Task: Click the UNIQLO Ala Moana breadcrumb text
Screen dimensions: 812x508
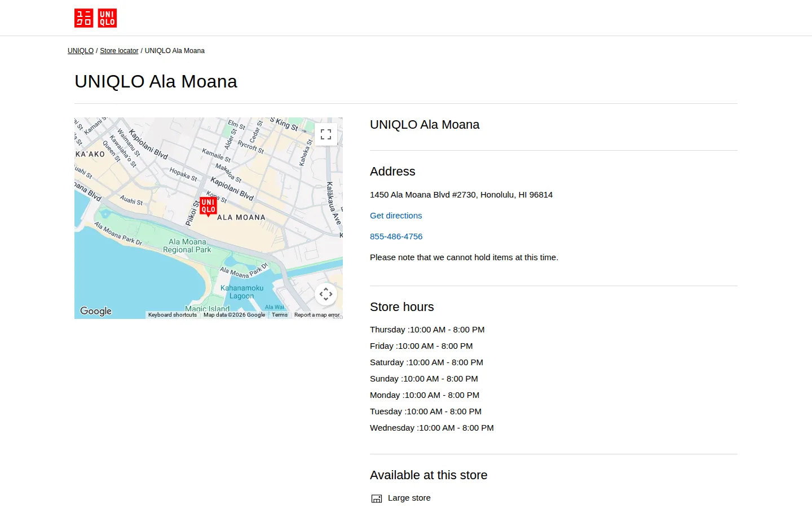Action: click(175, 51)
